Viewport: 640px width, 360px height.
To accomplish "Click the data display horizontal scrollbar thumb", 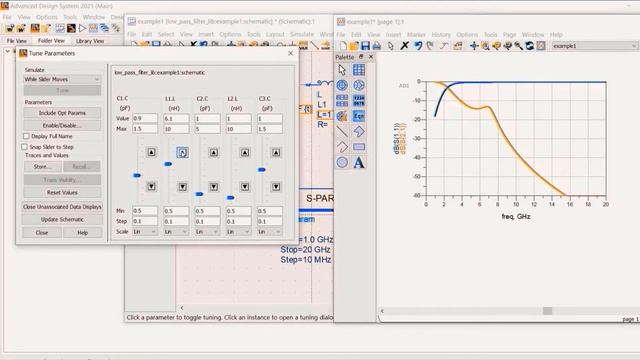I will 547,311.
